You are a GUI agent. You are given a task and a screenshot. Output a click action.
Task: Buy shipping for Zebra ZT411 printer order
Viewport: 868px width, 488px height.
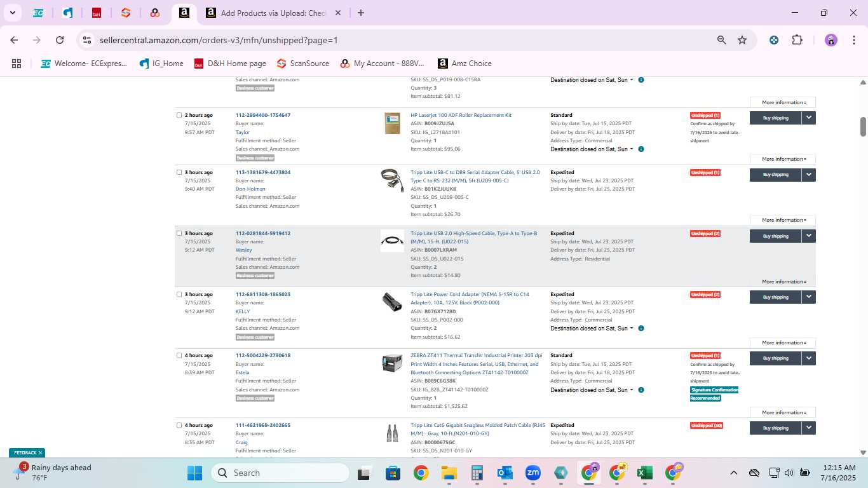point(775,358)
